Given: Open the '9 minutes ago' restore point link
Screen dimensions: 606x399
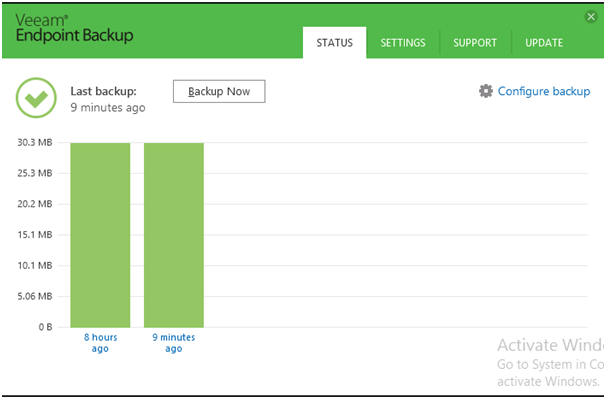Looking at the screenshot, I should coord(174,343).
